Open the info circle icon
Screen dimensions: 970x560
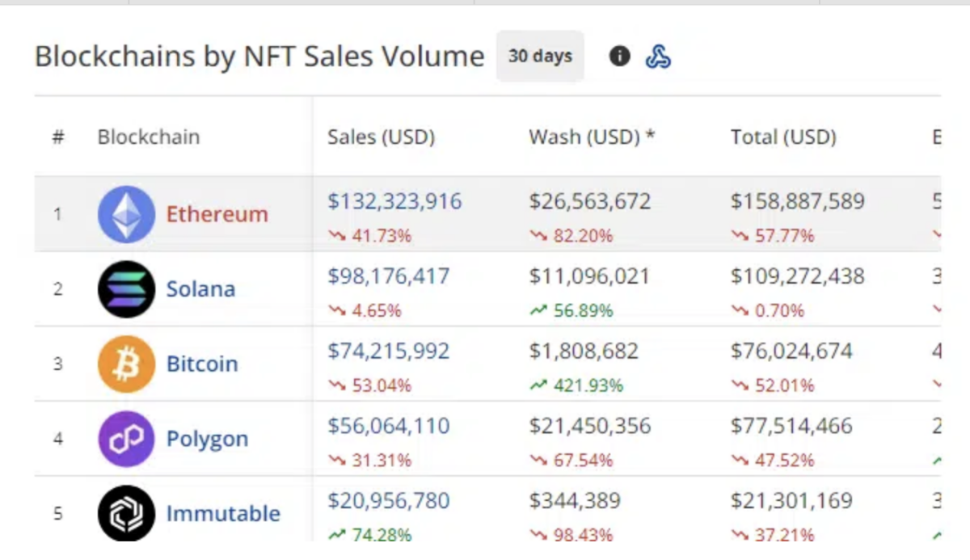(619, 57)
